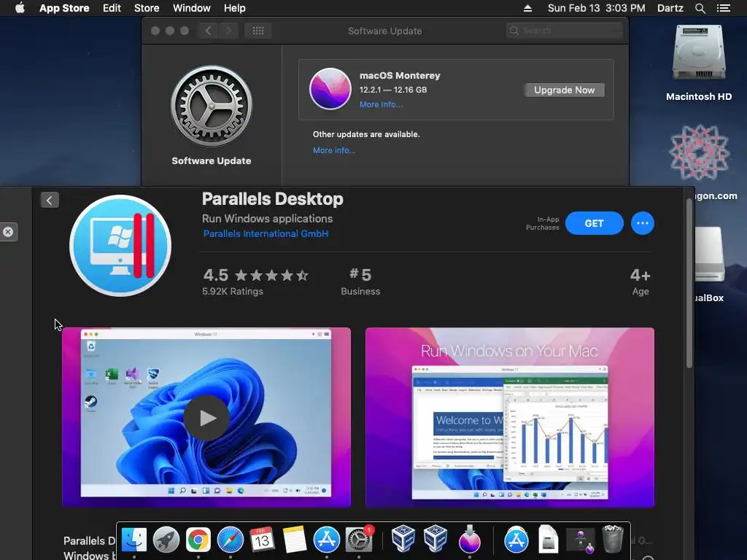Viewport: 747px width, 560px height.
Task: Open Google Chrome from the dock
Action: [198, 540]
